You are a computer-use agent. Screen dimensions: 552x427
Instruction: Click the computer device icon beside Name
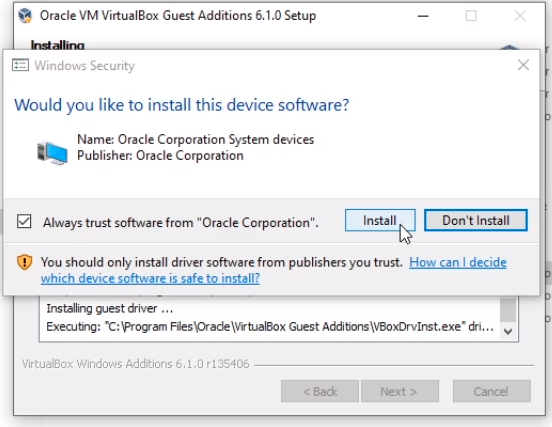52,153
